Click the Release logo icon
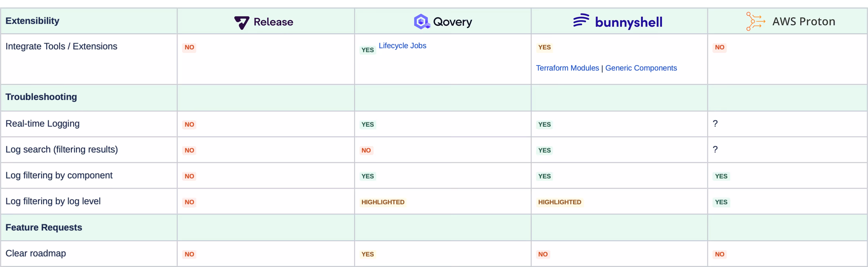This screenshot has height=267, width=868. (x=242, y=23)
